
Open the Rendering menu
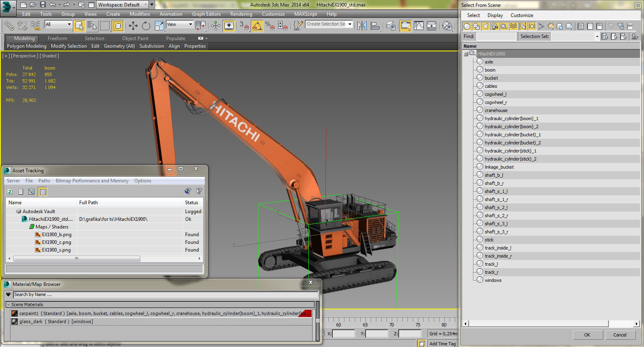click(241, 14)
